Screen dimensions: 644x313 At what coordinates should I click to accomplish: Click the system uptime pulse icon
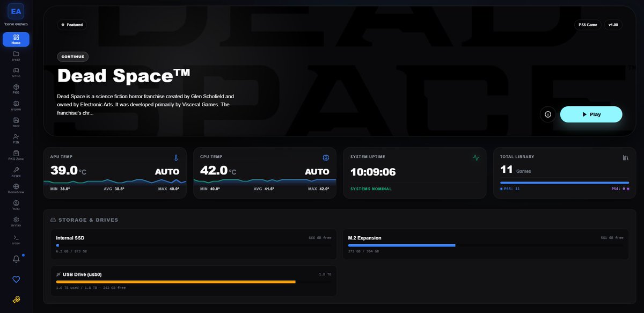coord(475,158)
